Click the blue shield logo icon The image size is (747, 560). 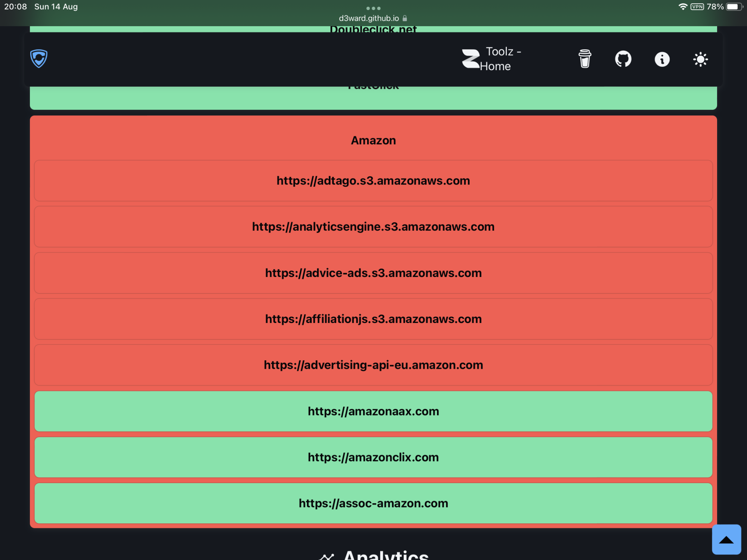coord(39,59)
